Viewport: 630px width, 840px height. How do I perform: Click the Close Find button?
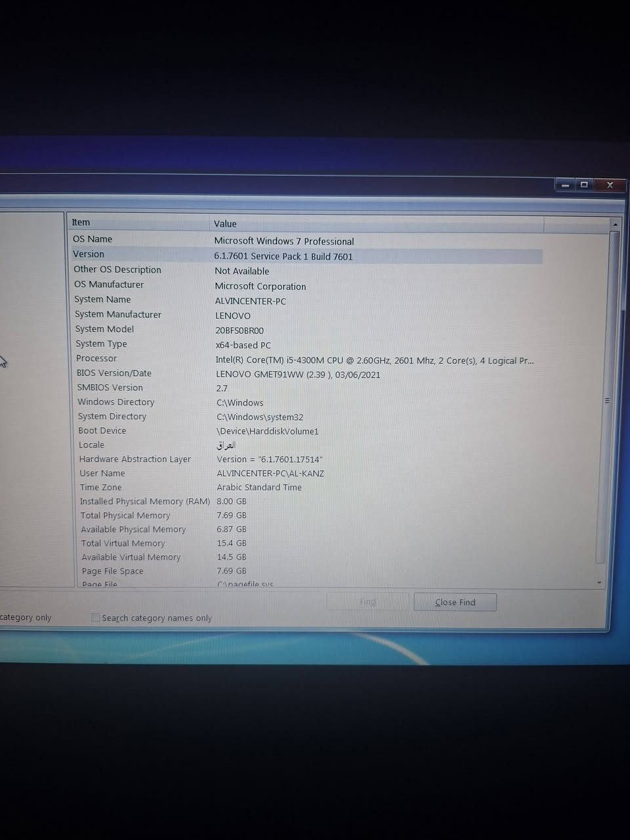[x=455, y=602]
